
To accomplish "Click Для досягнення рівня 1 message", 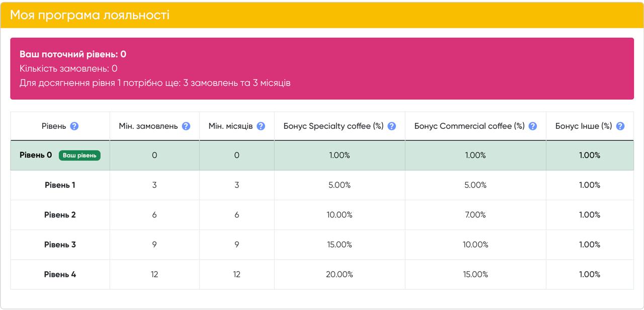I will point(155,83).
